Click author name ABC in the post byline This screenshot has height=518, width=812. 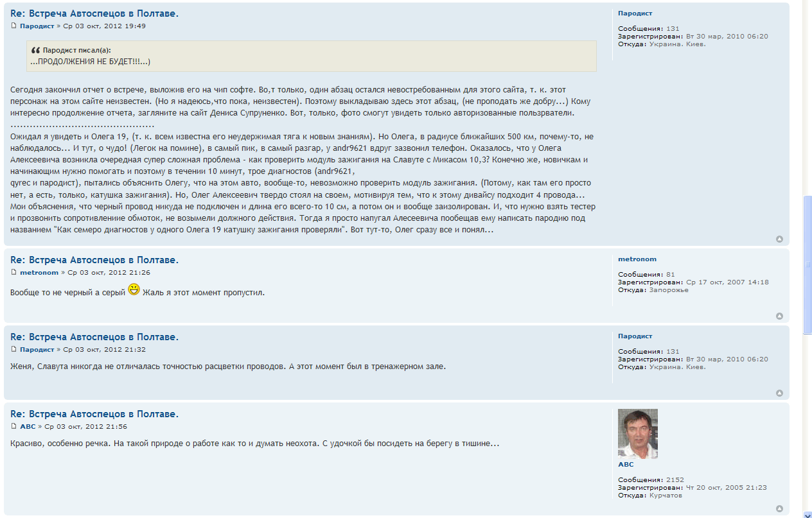click(28, 426)
